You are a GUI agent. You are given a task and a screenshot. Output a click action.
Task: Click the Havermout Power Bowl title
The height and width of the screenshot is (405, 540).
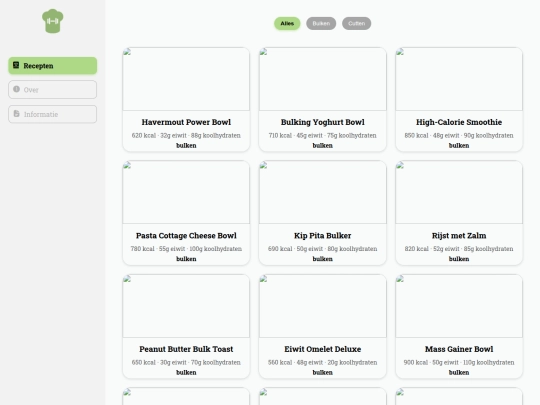click(x=186, y=122)
